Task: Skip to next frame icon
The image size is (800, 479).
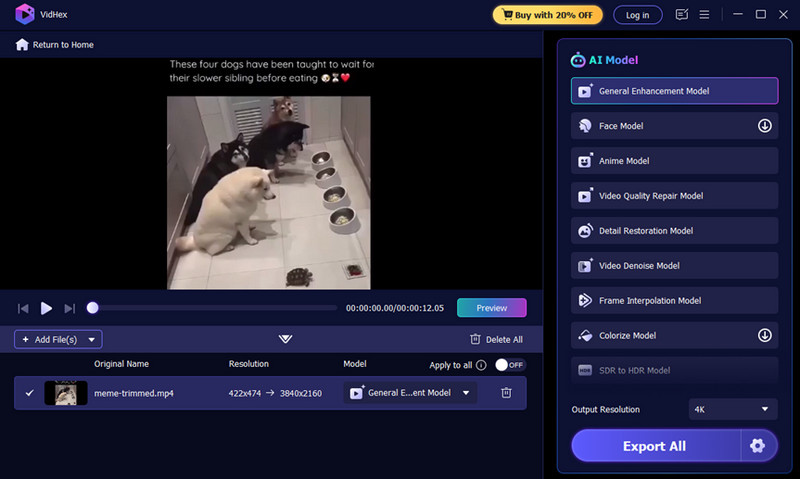Action: click(x=69, y=308)
